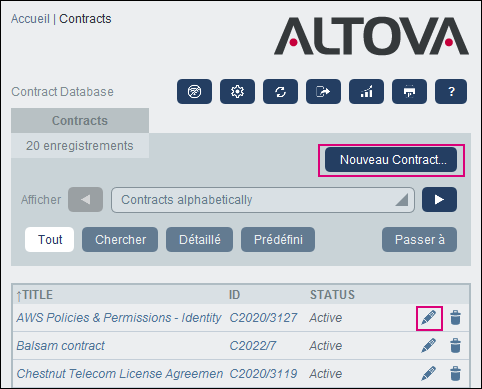Edit the Chestnut Telecom contract pencil icon
482x389 pixels.
tap(429, 373)
